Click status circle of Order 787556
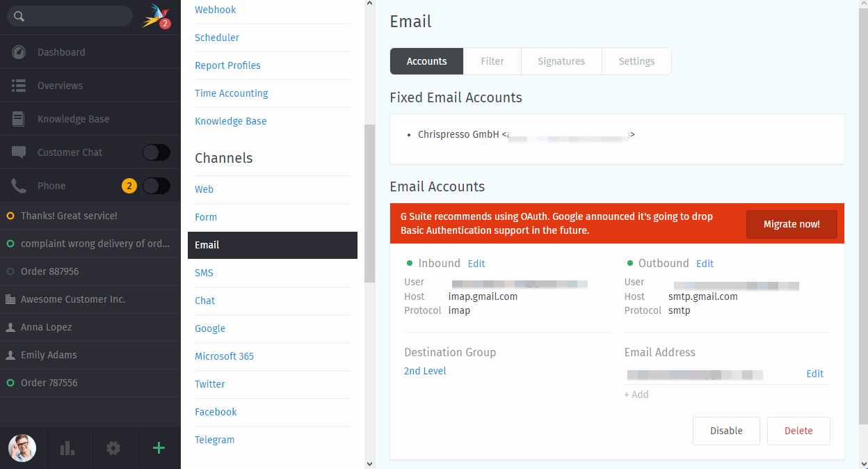Image resolution: width=868 pixels, height=469 pixels. click(10, 383)
